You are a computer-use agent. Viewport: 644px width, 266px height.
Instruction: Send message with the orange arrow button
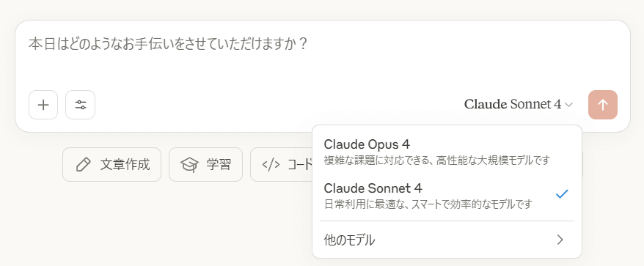tap(602, 105)
